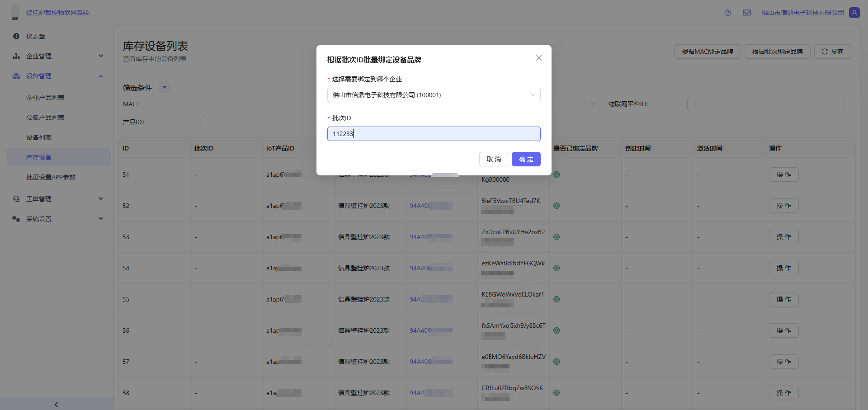The width and height of the screenshot is (868, 410).
Task: Click the work order headset icon
Action: click(x=16, y=199)
